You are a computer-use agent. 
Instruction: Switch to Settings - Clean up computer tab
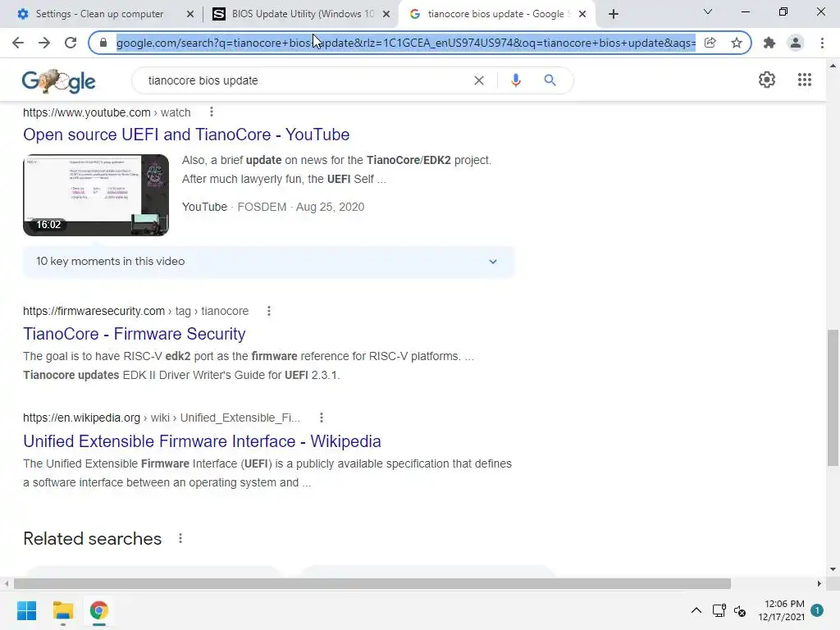pos(99,14)
